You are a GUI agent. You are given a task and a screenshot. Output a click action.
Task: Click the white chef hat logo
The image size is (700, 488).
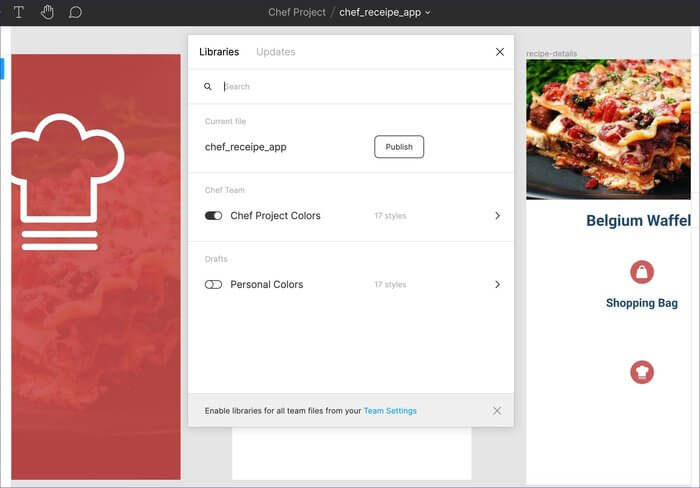66,182
